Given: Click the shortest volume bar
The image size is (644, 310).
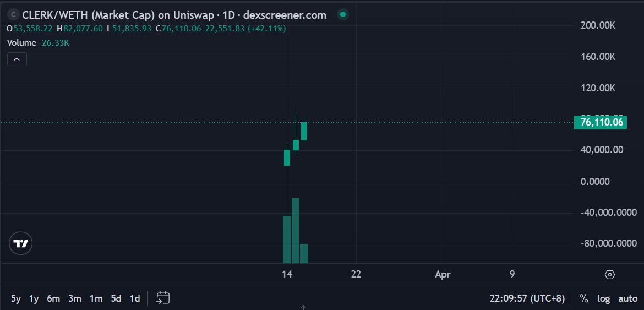Looking at the screenshot, I should [x=304, y=253].
